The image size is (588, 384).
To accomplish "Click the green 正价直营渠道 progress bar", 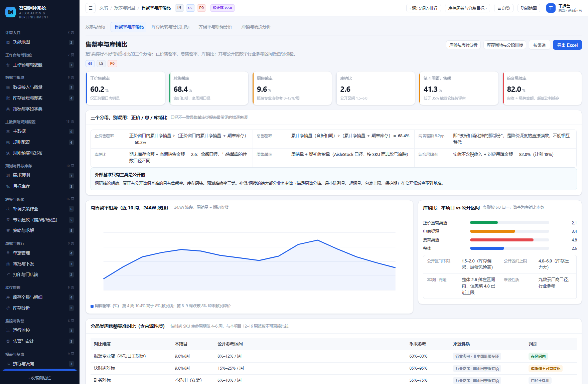I will 484,223.
